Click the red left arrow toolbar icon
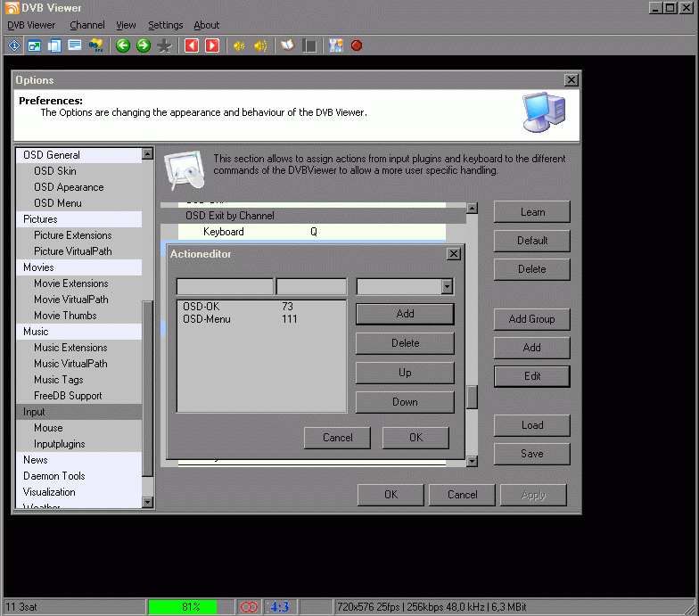Viewport: 699px width, 616px height. click(192, 45)
